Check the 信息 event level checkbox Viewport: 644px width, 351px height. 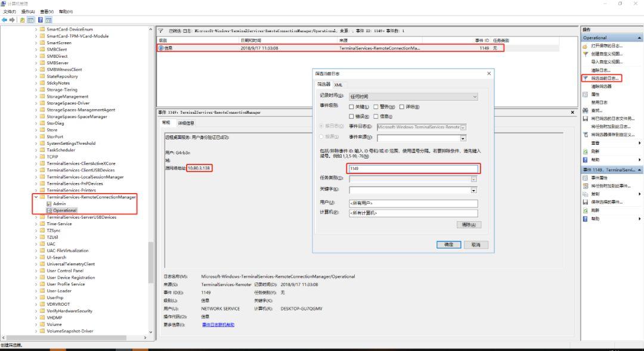click(x=376, y=117)
